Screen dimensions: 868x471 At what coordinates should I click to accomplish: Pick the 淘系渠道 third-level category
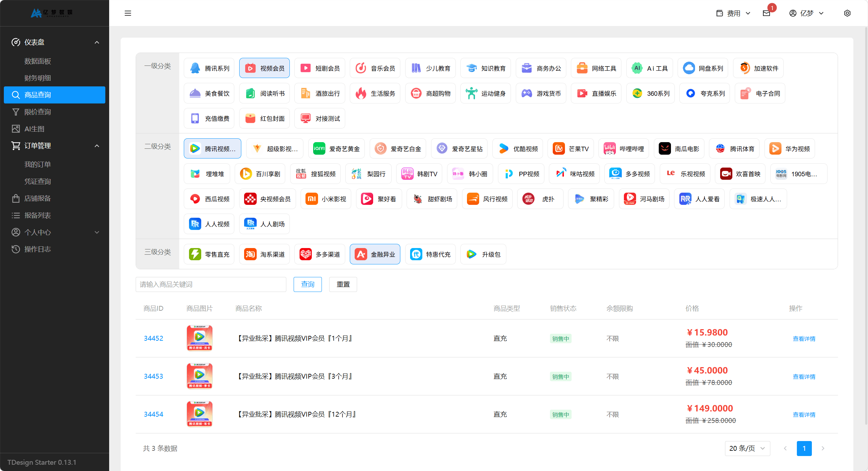tap(264, 254)
